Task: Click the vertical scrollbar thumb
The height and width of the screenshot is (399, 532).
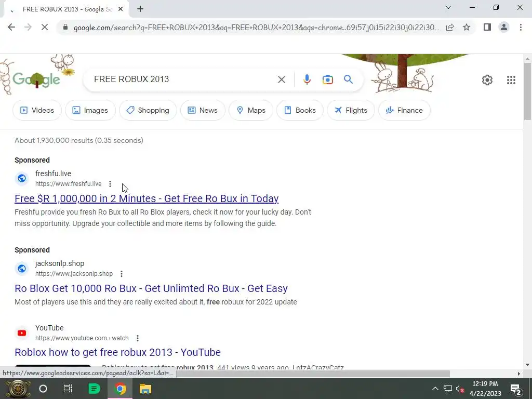Action: (x=528, y=91)
